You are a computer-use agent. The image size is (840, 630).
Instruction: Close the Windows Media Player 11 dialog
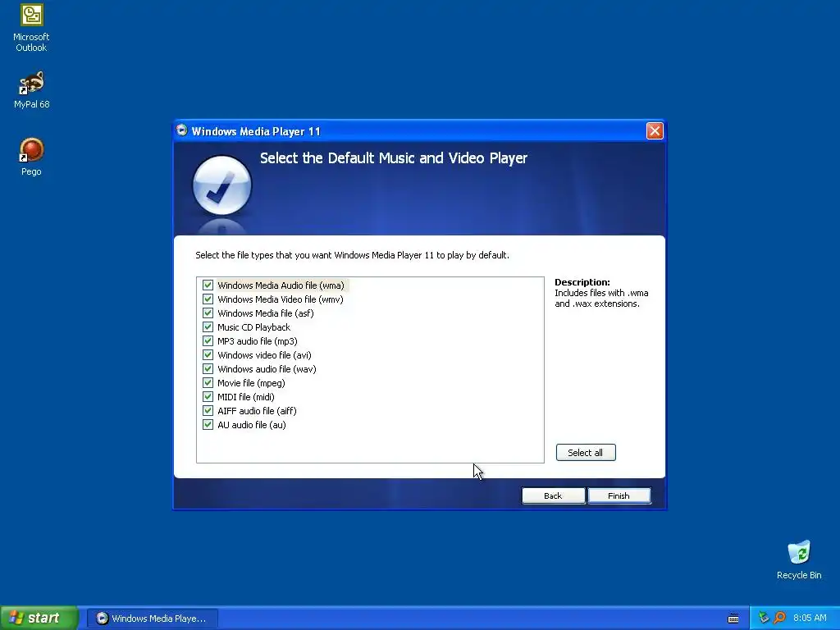point(655,130)
